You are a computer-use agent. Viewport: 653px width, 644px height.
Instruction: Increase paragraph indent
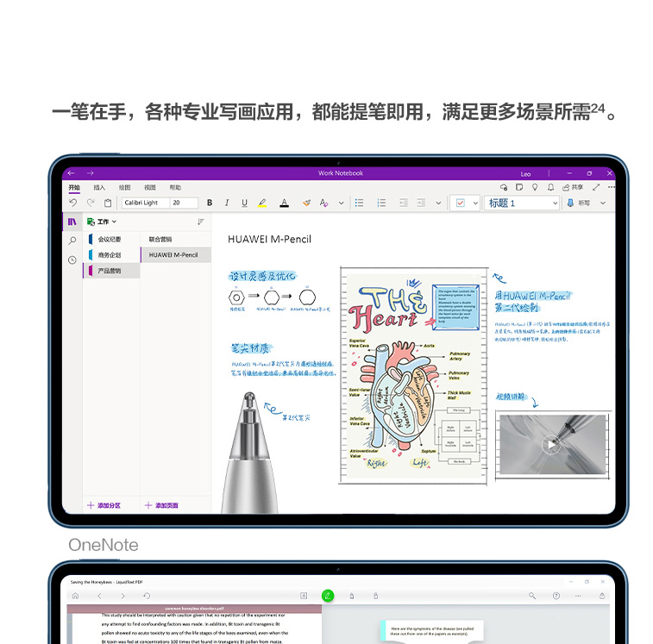[421, 203]
